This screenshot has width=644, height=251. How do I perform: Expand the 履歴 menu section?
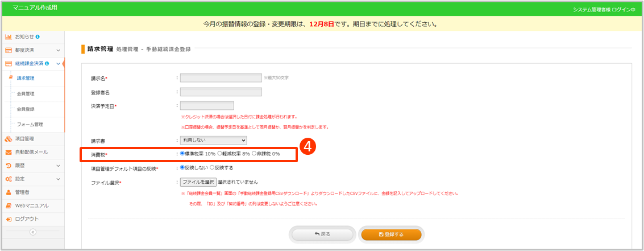pyautogui.click(x=57, y=166)
